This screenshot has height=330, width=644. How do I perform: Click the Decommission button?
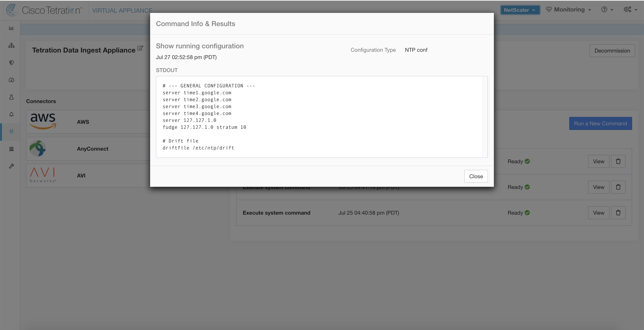tap(612, 51)
